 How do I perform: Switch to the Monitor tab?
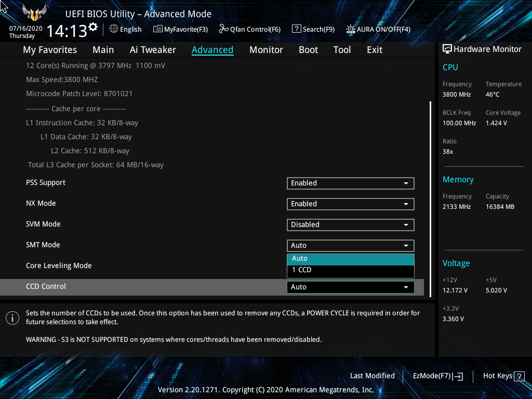pyautogui.click(x=266, y=50)
